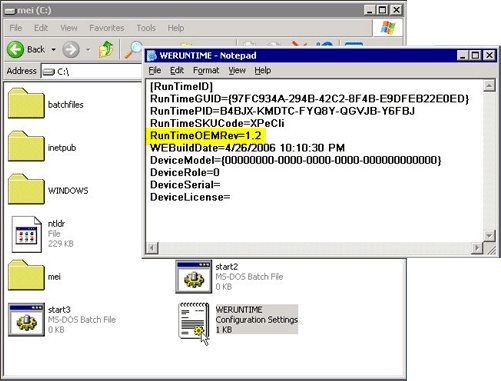The width and height of the screenshot is (501, 381).
Task: Click the highlighted RunTimeOEMRev=1.2 line
Action: [x=206, y=136]
